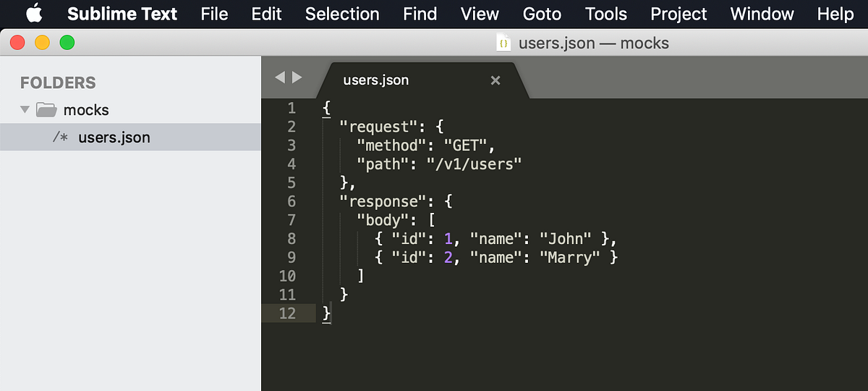
Task: Select the mocks folder label in sidebar
Action: [86, 110]
